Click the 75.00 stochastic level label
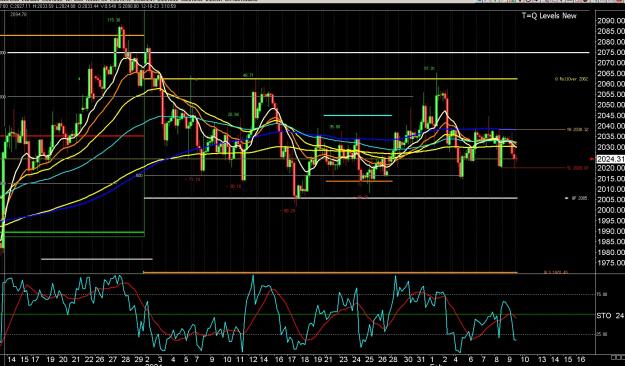This screenshot has height=366, width=625. pyautogui.click(x=602, y=295)
